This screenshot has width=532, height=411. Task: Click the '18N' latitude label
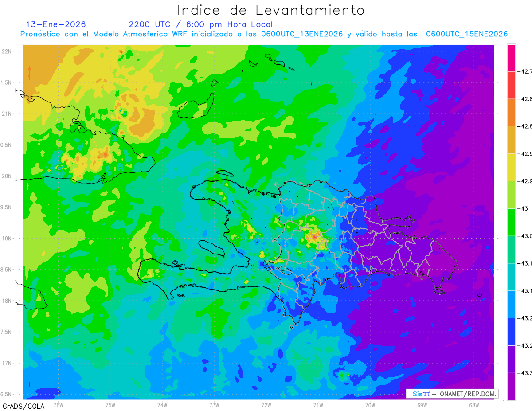[x=7, y=301]
